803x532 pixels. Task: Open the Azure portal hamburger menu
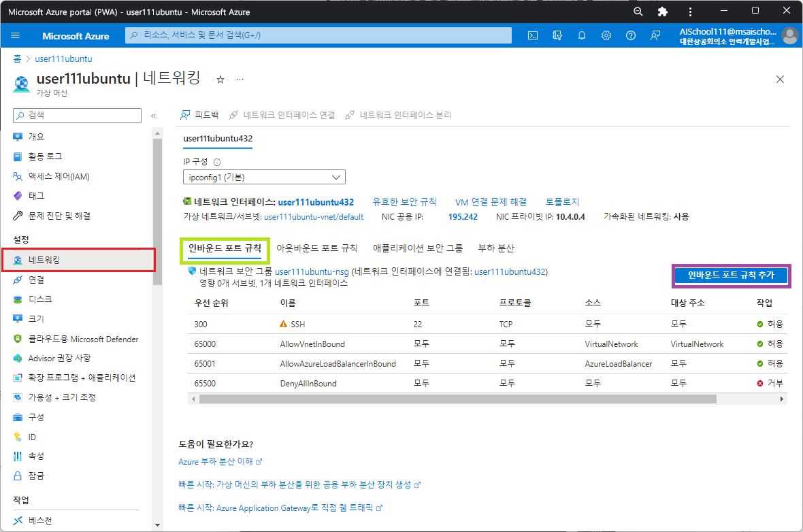(x=15, y=36)
